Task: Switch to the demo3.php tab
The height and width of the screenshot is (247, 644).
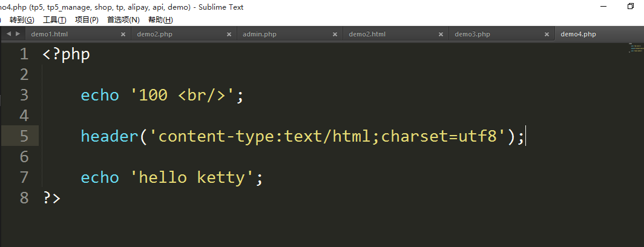Action: coord(472,35)
